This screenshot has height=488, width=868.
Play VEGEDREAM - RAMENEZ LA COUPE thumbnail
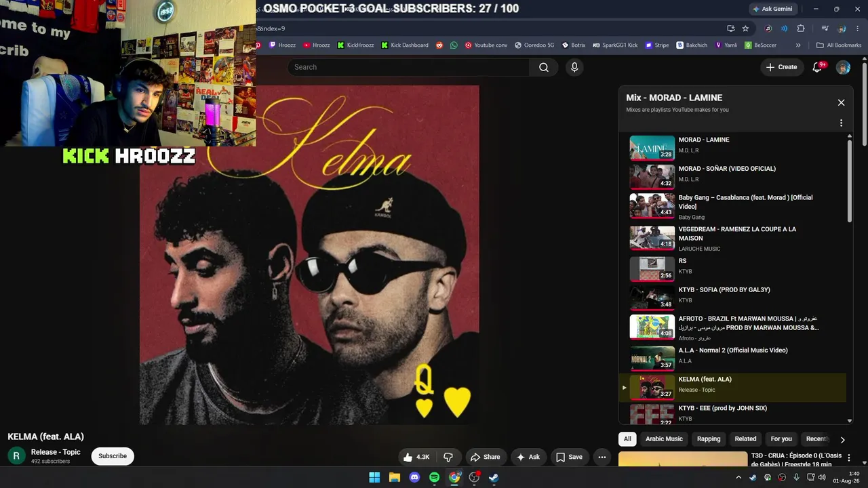(652, 238)
